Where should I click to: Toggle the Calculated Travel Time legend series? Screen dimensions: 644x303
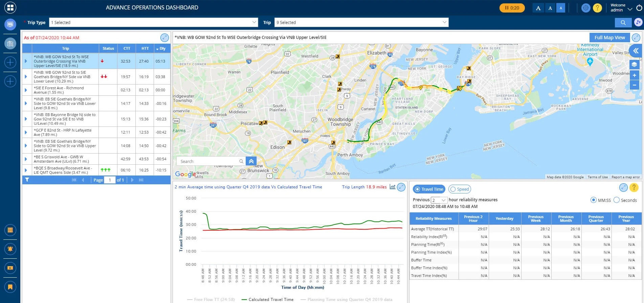click(267, 299)
